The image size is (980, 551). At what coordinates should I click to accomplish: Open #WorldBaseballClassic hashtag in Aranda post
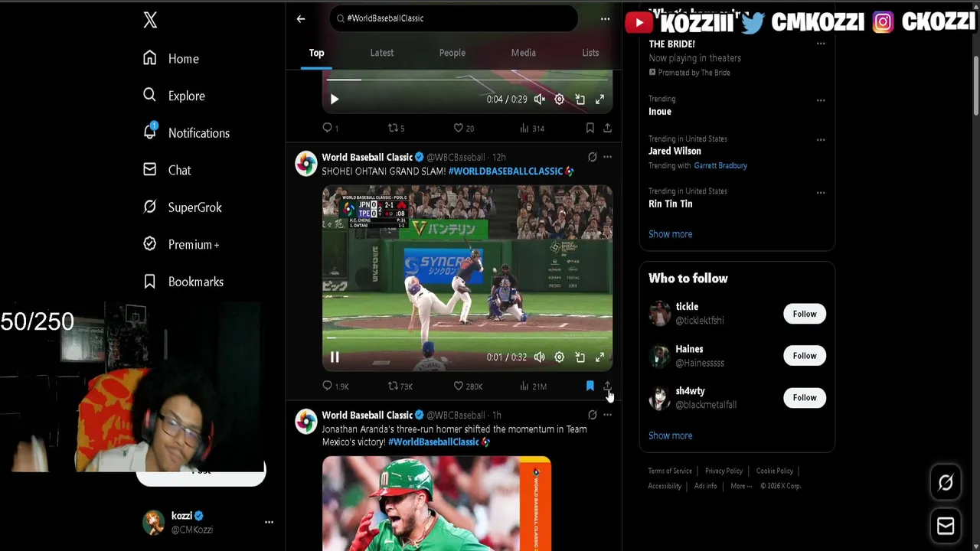[433, 442]
